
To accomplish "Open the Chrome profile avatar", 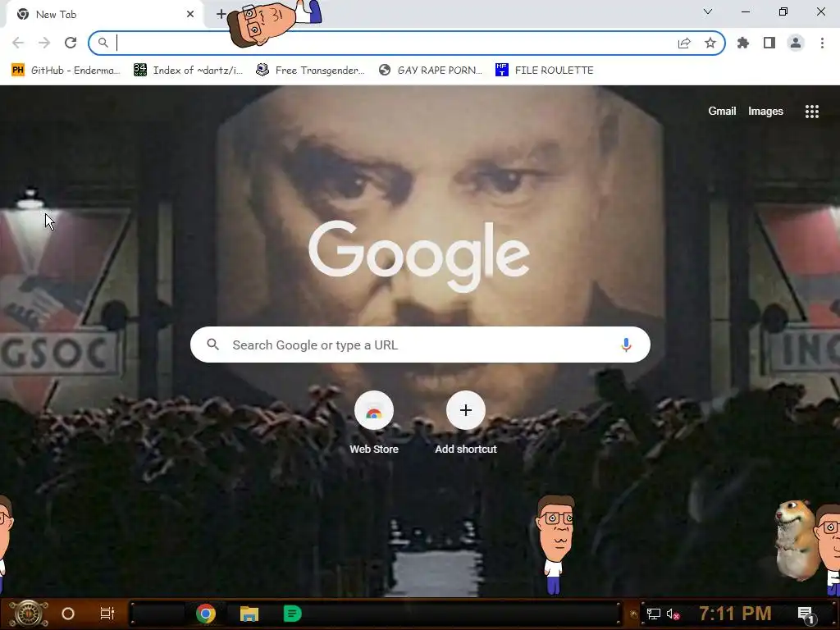I will 796,43.
